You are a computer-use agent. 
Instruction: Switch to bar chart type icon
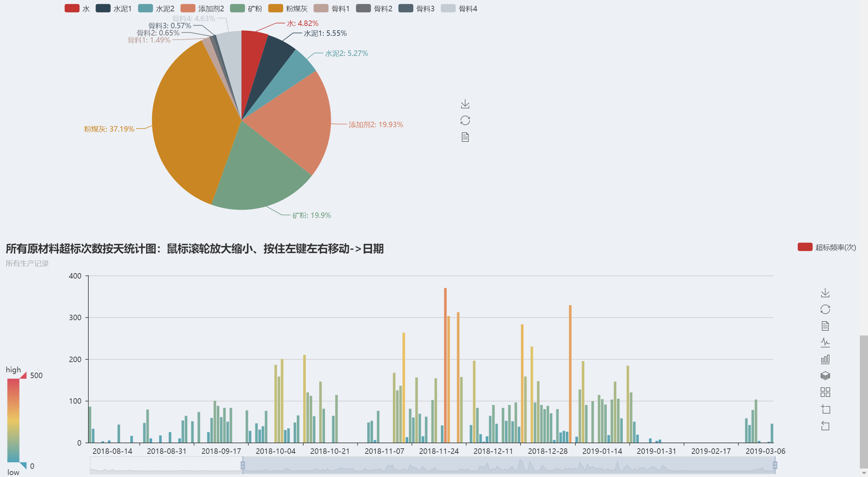(x=825, y=359)
